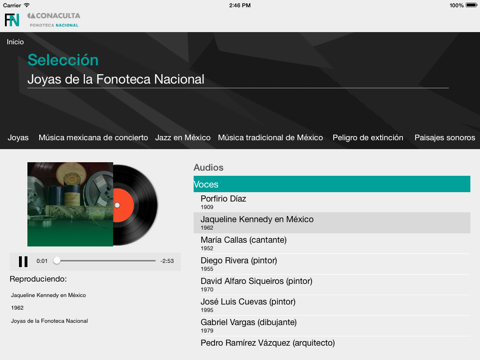Click the album cover vinyl artwork
480x360 pixels.
pos(93,204)
